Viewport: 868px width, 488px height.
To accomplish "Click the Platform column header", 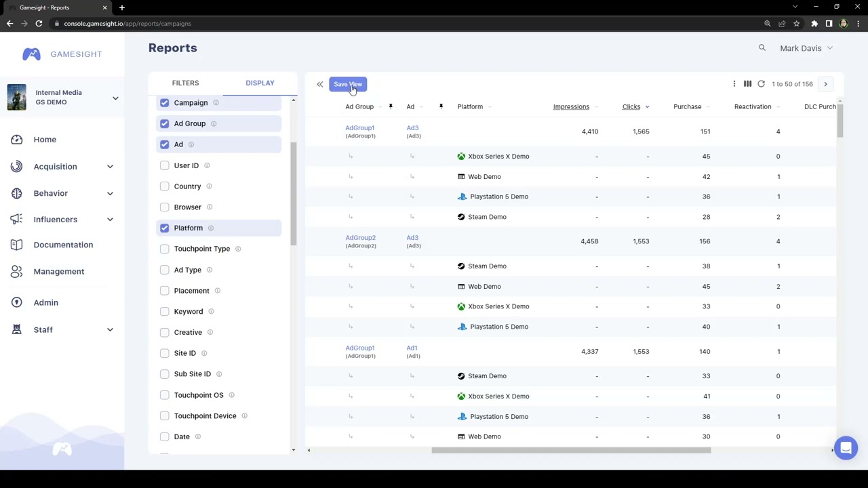I will 470,107.
